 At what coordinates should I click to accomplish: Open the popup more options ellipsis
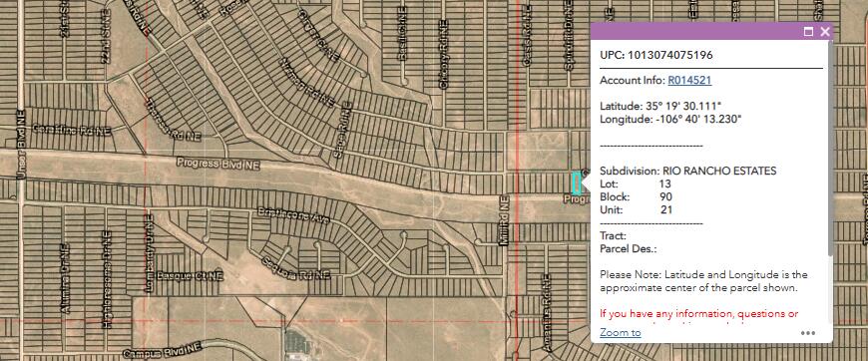(808, 333)
